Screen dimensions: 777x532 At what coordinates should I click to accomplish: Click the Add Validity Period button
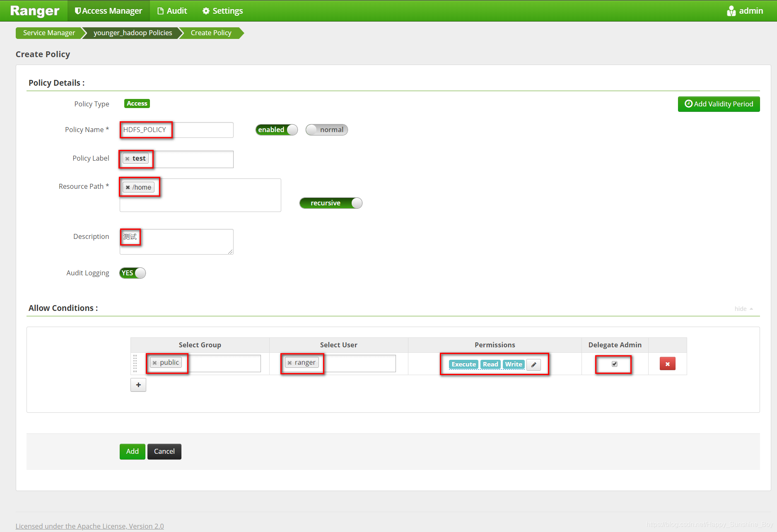(719, 104)
